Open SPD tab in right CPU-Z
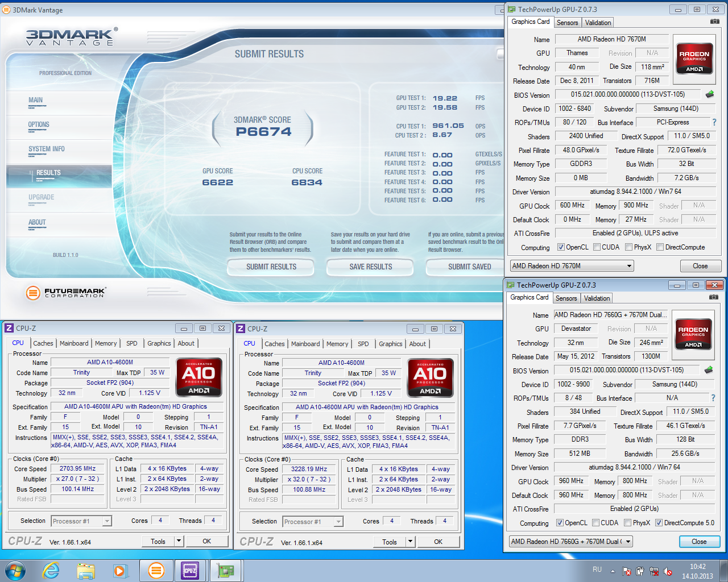This screenshot has height=582, width=728. [x=363, y=344]
